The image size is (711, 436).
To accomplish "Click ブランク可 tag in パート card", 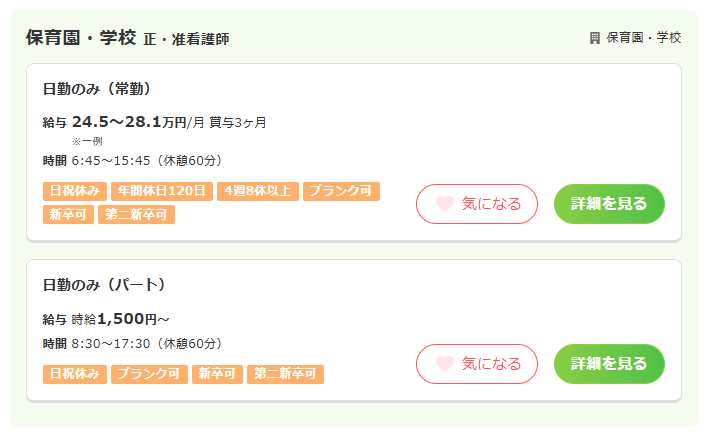I will pyautogui.click(x=149, y=374).
